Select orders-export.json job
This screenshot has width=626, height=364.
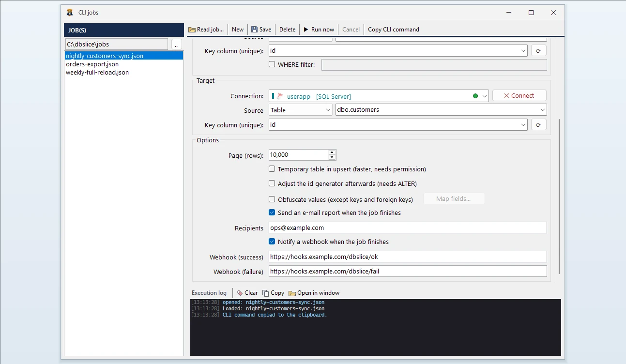click(x=124, y=64)
